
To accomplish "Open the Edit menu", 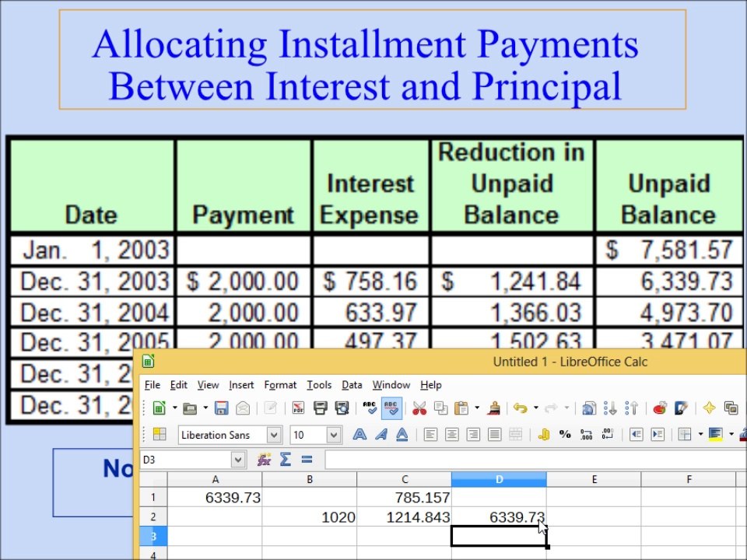I will (x=179, y=385).
